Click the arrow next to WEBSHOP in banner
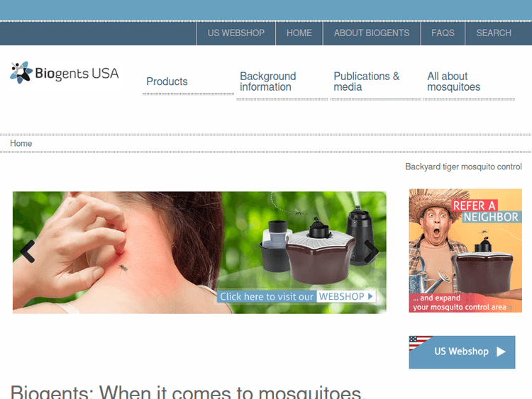The width and height of the screenshot is (532, 399). (x=370, y=296)
